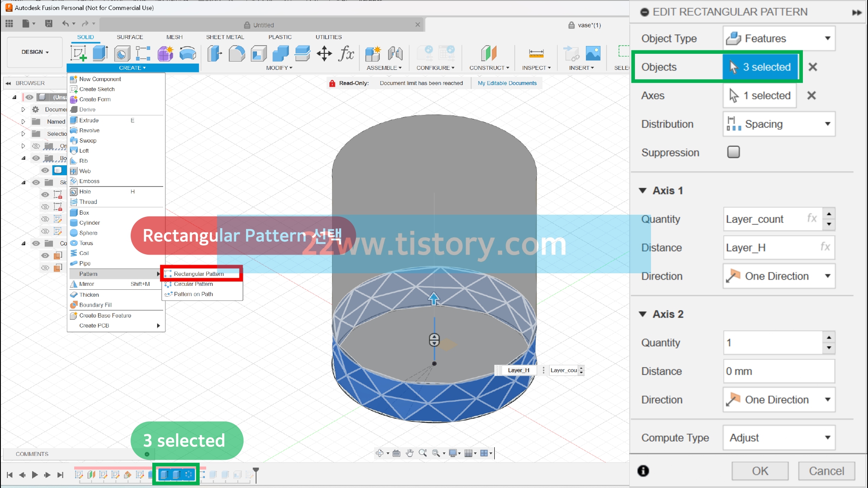
Task: Play the timeline with Play button
Action: pyautogui.click(x=35, y=475)
